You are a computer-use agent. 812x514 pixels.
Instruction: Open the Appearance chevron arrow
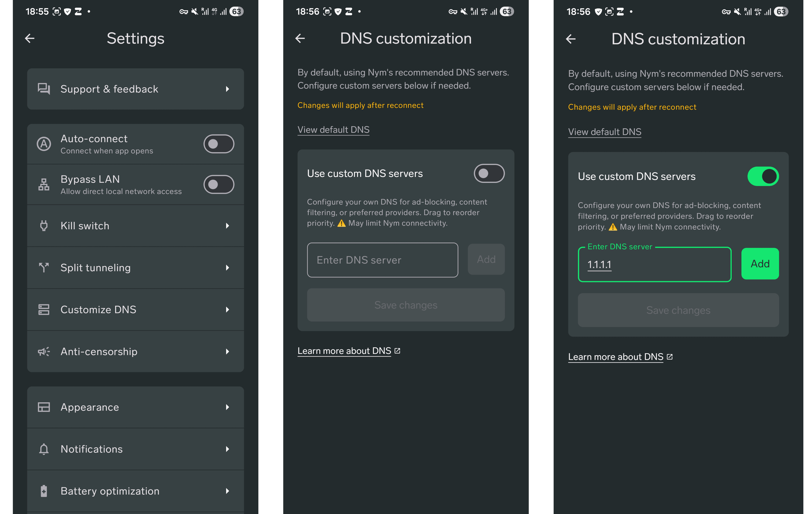(x=228, y=407)
